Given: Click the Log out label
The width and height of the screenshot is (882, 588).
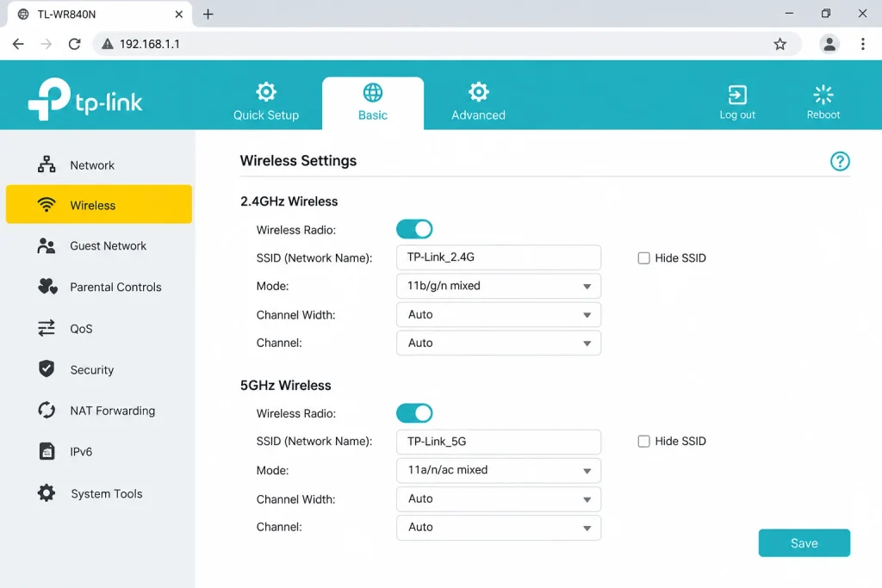Looking at the screenshot, I should pyautogui.click(x=737, y=115).
